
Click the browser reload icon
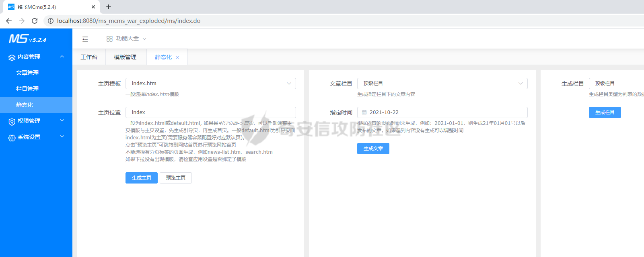(35, 21)
